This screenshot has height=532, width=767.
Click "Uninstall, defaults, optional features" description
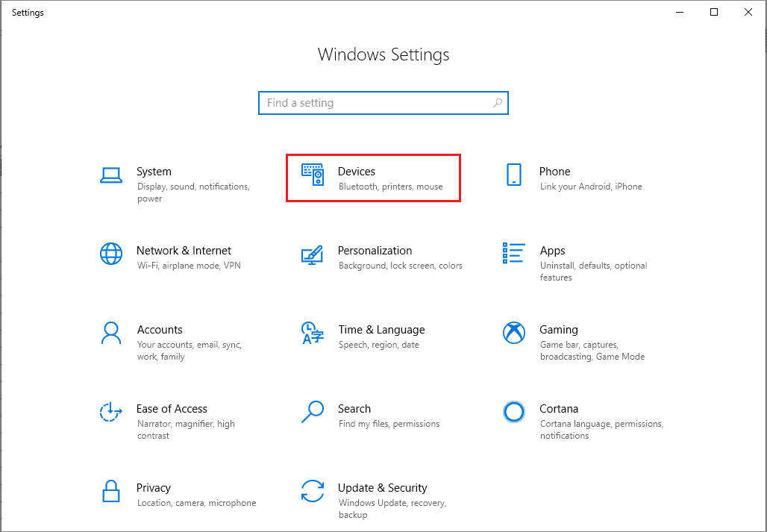tap(593, 272)
